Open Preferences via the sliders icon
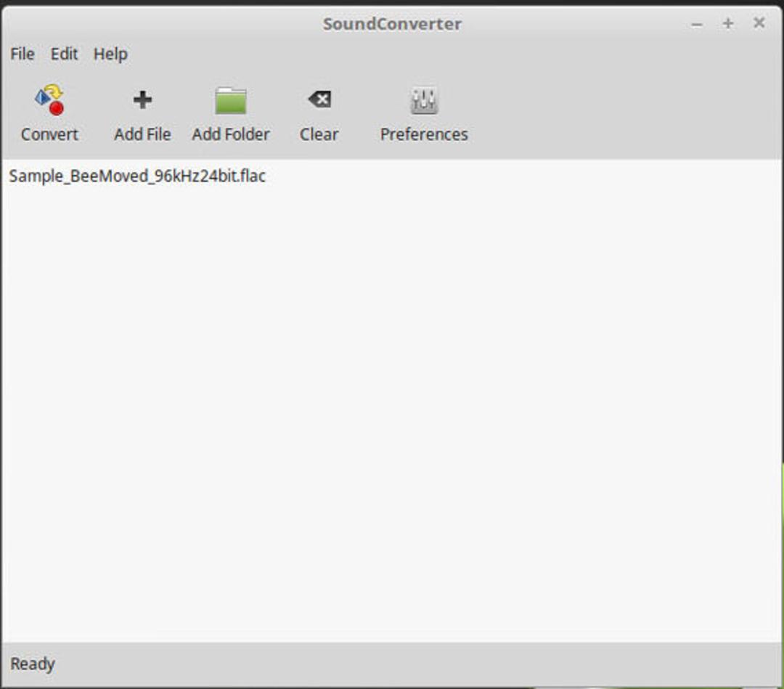The image size is (784, 689). (424, 100)
